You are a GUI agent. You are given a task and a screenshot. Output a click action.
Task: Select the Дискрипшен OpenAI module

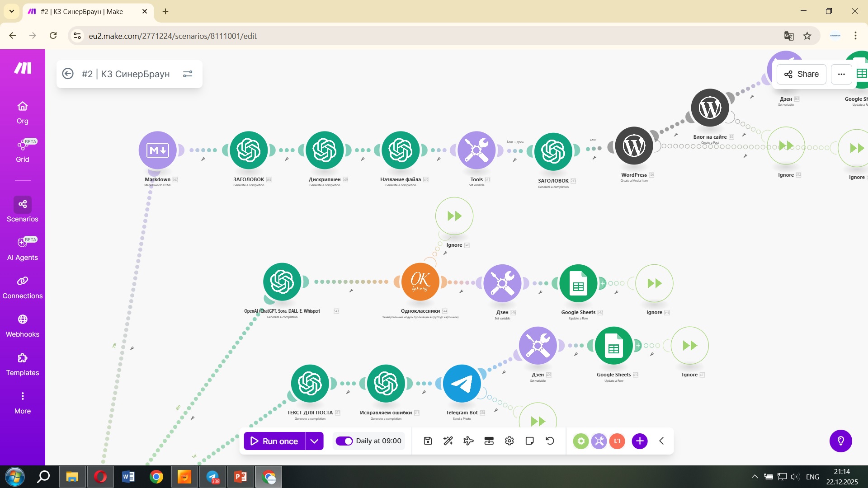325,150
